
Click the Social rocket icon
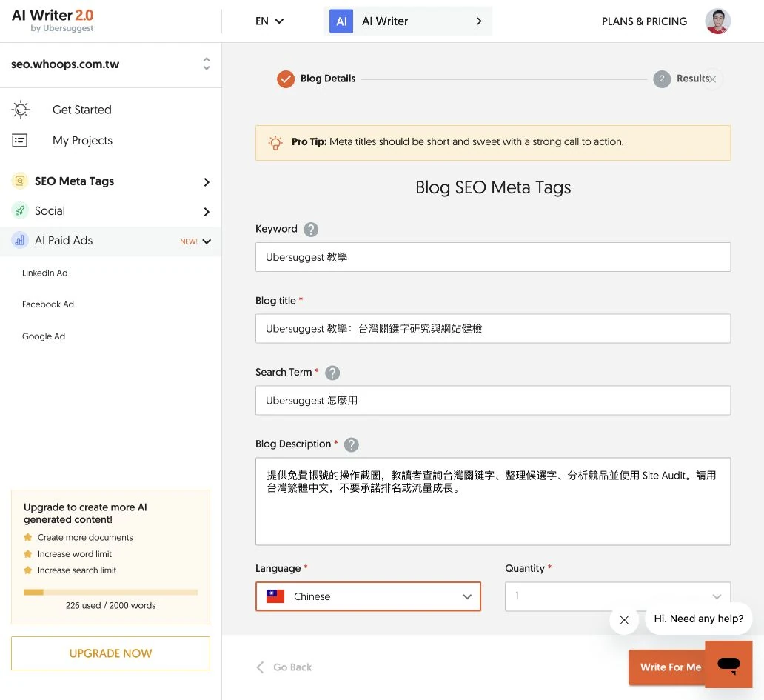[x=19, y=210]
